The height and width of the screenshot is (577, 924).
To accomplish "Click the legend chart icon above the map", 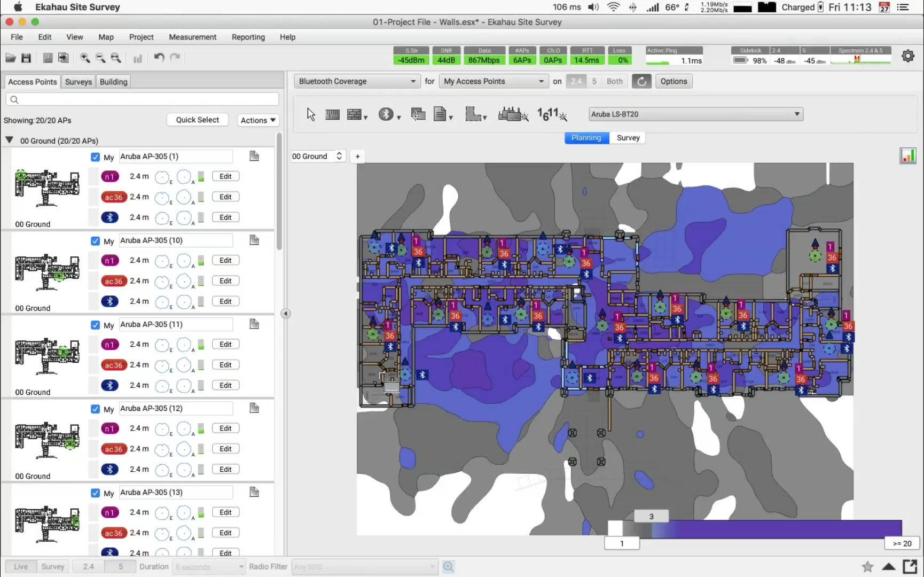I will pyautogui.click(x=907, y=155).
